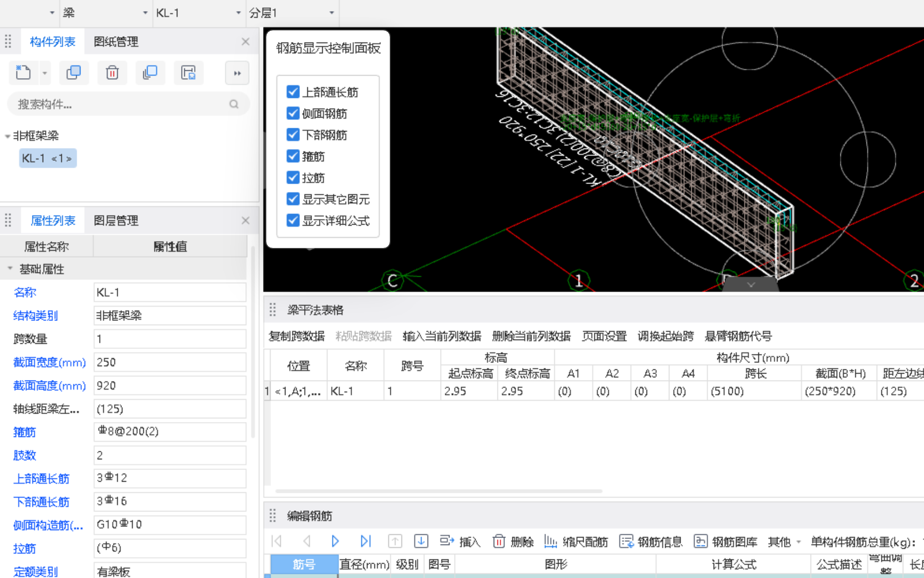Viewport: 924px width, 578px height.
Task: Uncheck the 显示其它图元 checkbox
Action: coord(293,199)
